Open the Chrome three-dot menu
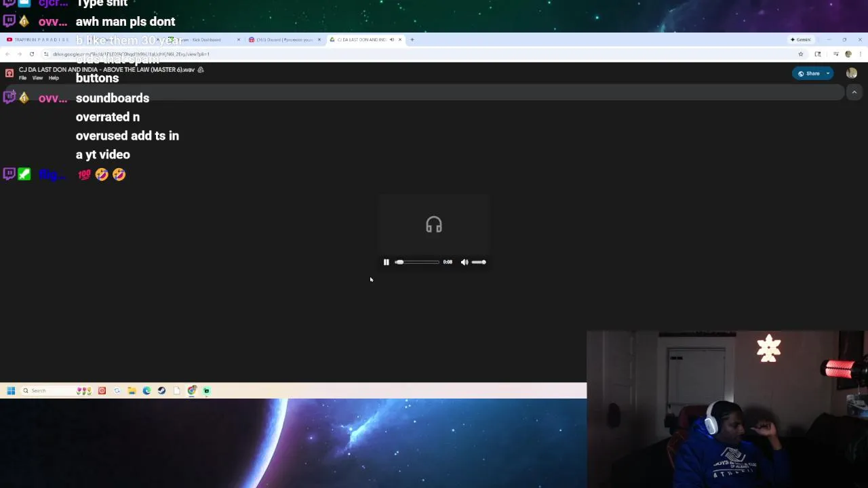Viewport: 868px width, 488px height. click(861, 54)
